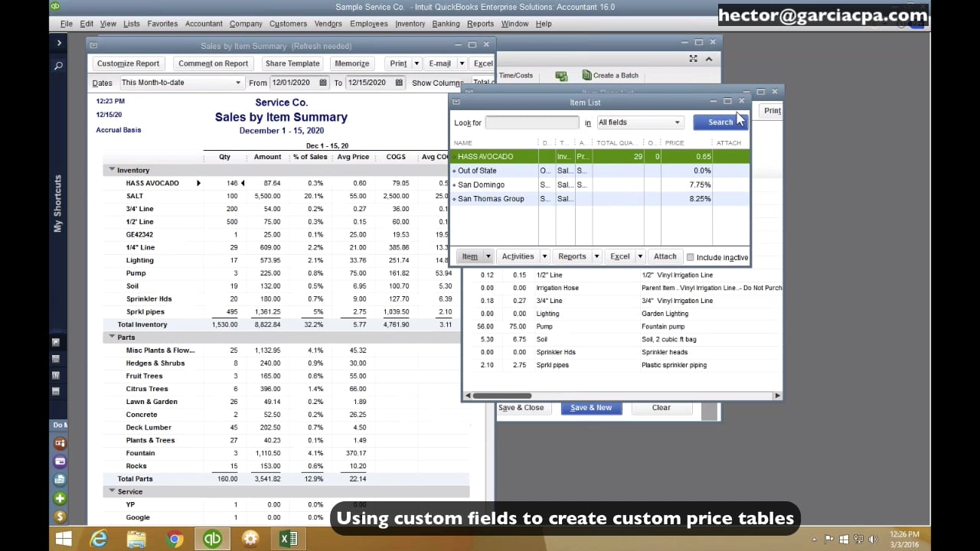Viewport: 980px width, 551px height.
Task: Click the green Time/Costs icon
Action: (x=561, y=76)
